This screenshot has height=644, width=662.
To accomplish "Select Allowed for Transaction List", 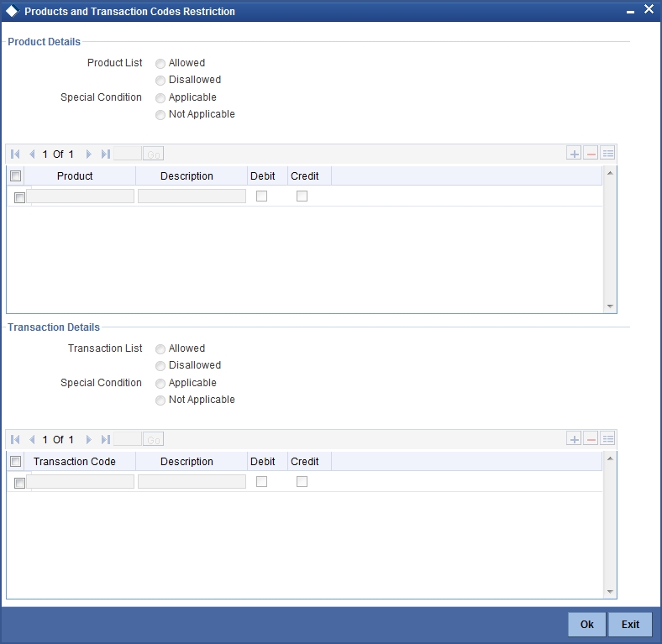I will pos(160,349).
